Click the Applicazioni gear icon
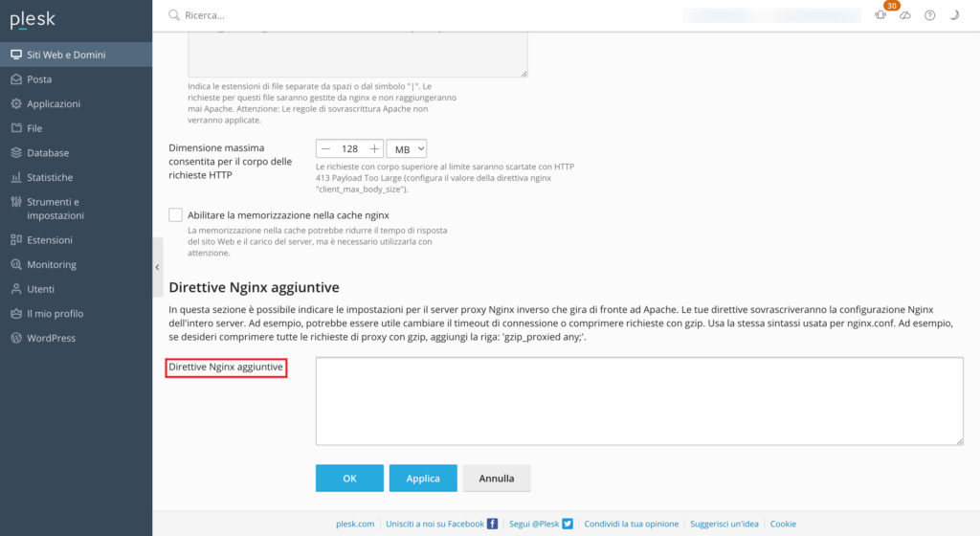 point(16,103)
